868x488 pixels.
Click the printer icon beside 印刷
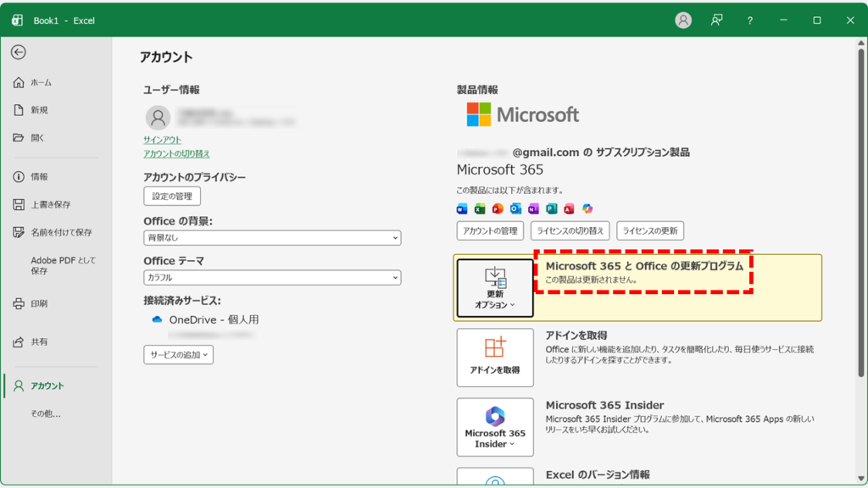[x=19, y=304]
